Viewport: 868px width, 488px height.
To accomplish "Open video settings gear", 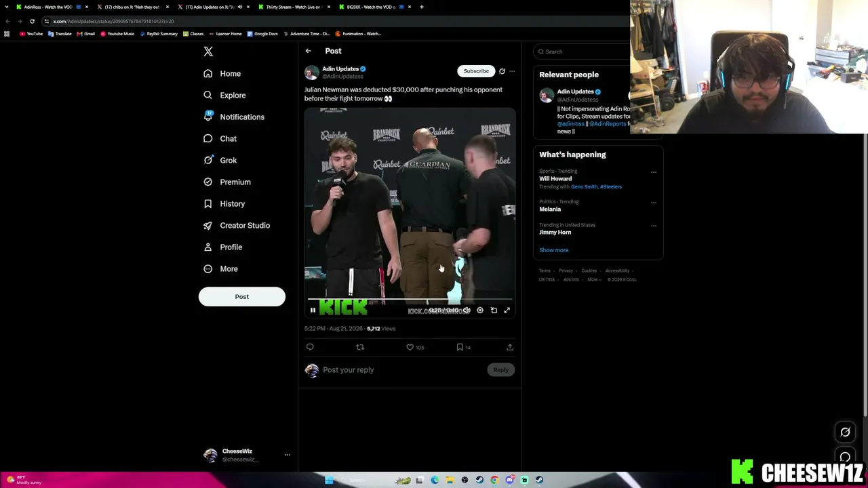I will pyautogui.click(x=480, y=310).
